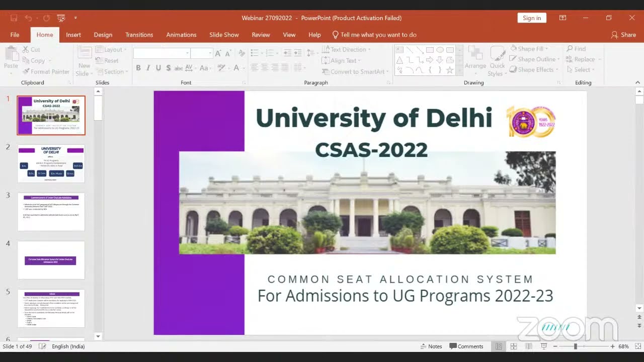Viewport: 644px width, 362px height.
Task: Select the Right Arrow shape
Action: click(x=430, y=60)
